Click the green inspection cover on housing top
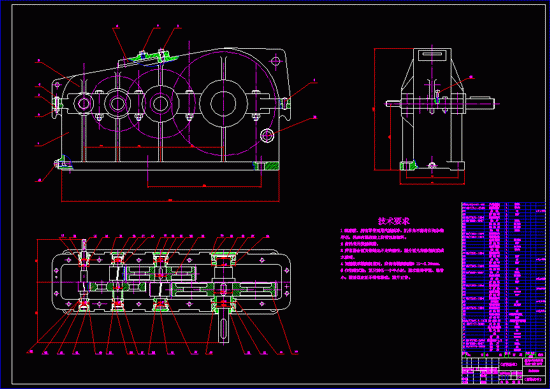Image resolution: width=550 pixels, height=389 pixels. [153, 58]
